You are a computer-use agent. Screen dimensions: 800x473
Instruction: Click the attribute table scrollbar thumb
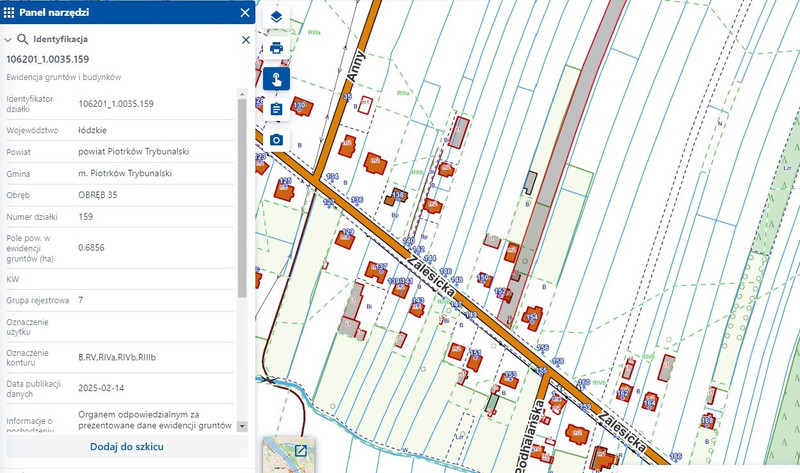tap(241, 195)
